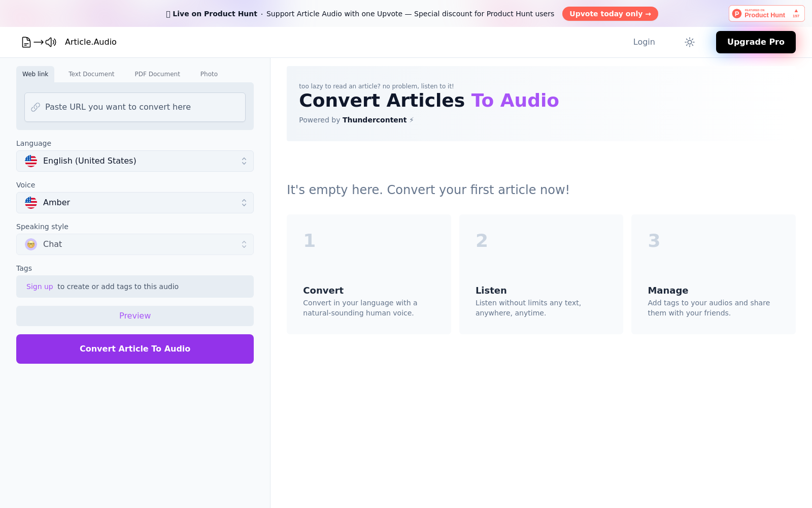Switch to the PDF Document tab
The image size is (812, 508).
pyautogui.click(x=157, y=74)
